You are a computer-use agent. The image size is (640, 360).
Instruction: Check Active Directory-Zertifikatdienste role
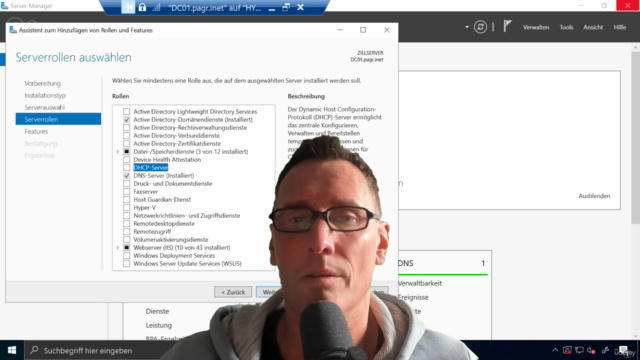(x=127, y=144)
